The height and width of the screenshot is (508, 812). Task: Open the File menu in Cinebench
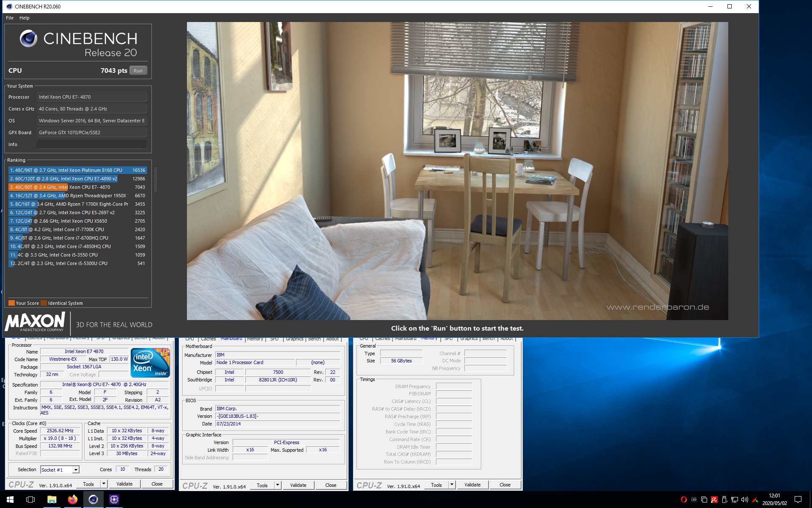pyautogui.click(x=10, y=18)
